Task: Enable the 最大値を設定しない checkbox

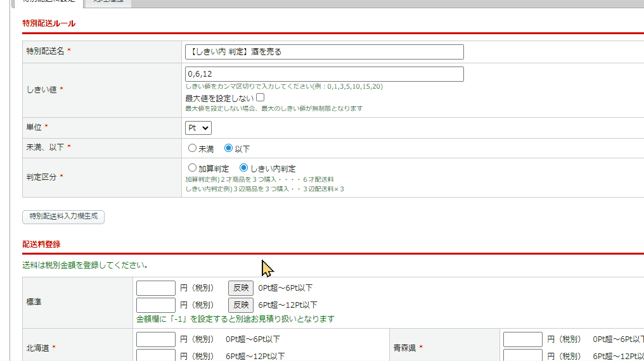Action: 261,98
